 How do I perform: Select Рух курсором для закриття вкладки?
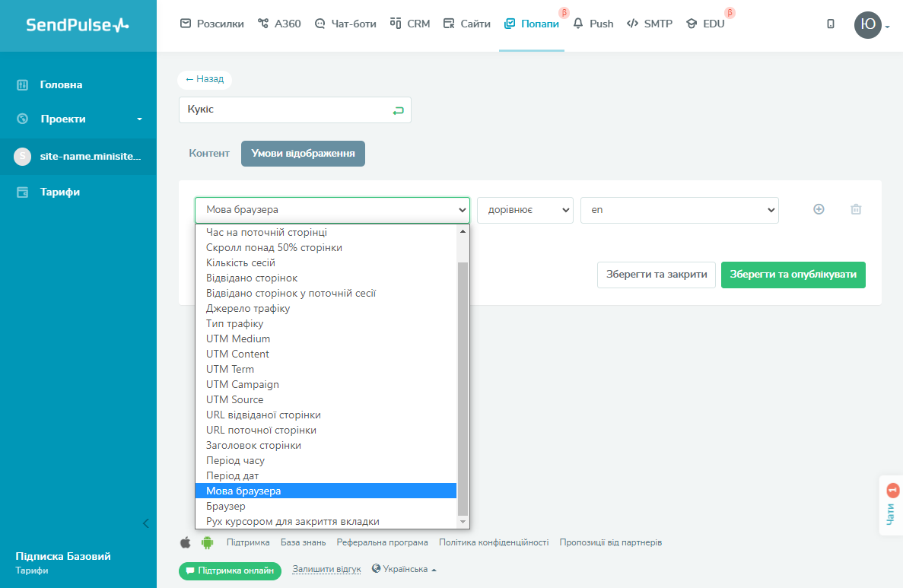click(x=326, y=521)
